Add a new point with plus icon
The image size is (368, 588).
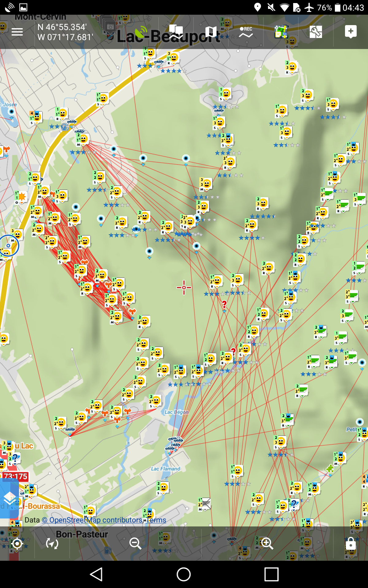pyautogui.click(x=351, y=32)
